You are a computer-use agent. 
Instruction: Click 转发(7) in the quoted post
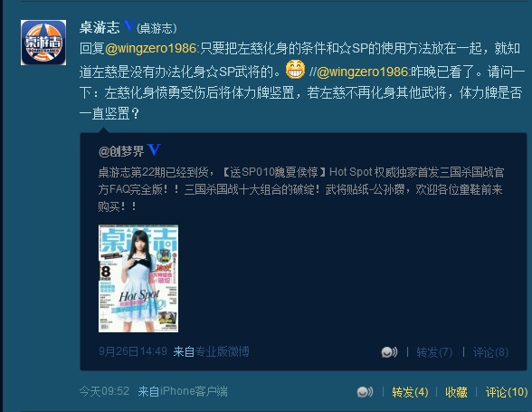coord(434,352)
